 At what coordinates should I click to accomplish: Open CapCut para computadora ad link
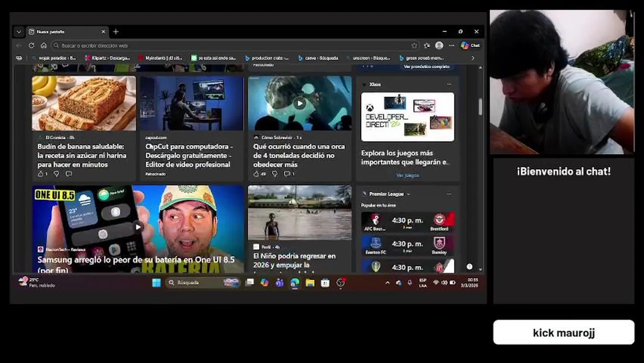coord(188,155)
